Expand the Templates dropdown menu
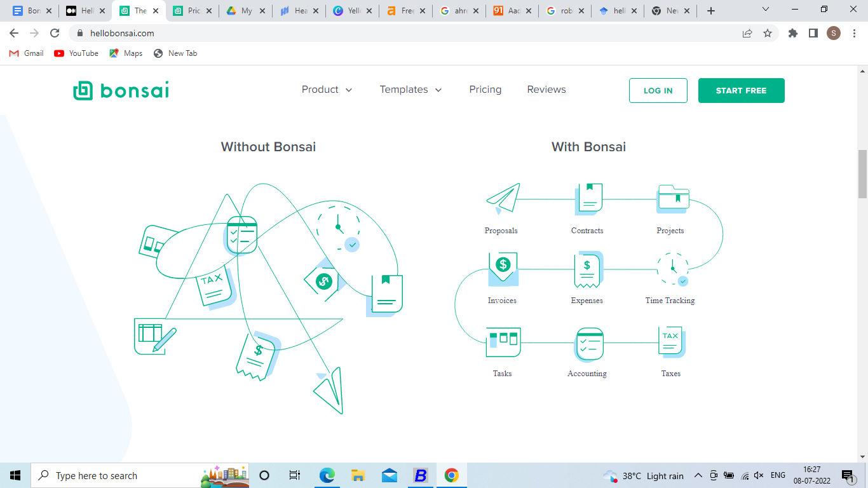Image resolution: width=868 pixels, height=488 pixels. [x=410, y=90]
